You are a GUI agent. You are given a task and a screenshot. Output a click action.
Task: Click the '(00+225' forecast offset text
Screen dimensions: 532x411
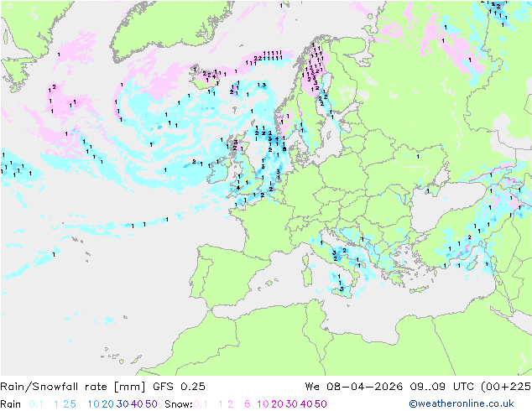[x=506, y=387]
